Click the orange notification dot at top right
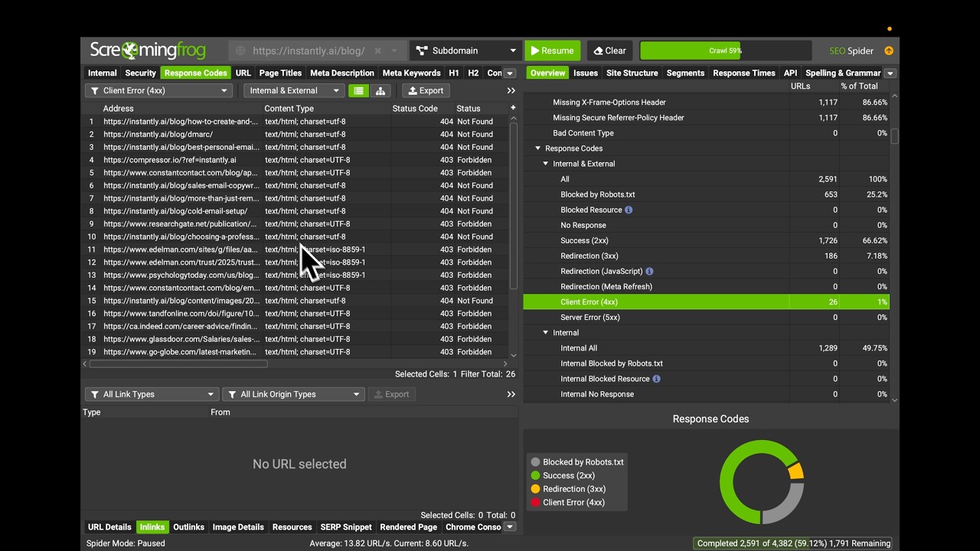The width and height of the screenshot is (980, 551). (x=890, y=29)
